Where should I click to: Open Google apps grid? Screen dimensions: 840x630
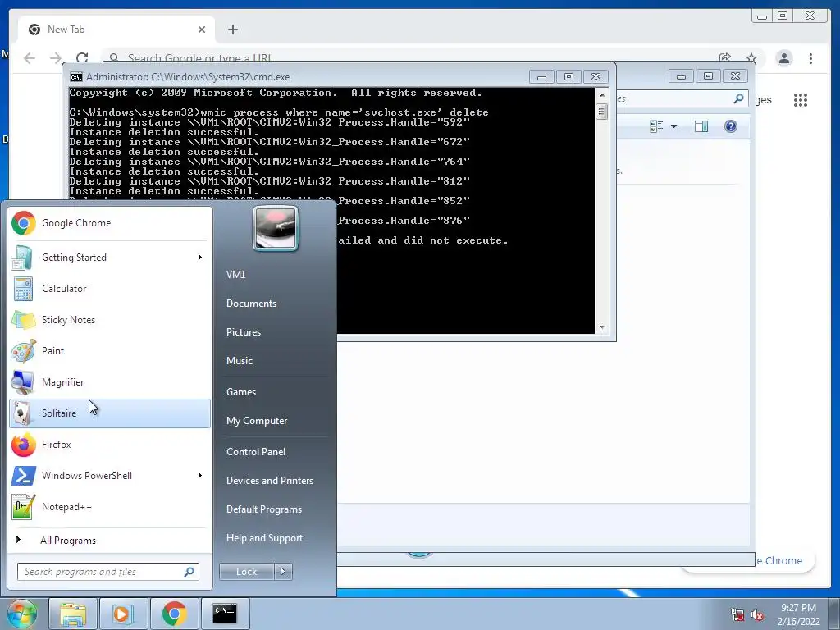801,99
